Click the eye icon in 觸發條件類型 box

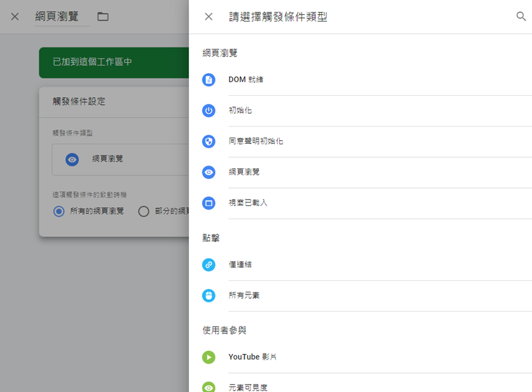pyautogui.click(x=72, y=160)
